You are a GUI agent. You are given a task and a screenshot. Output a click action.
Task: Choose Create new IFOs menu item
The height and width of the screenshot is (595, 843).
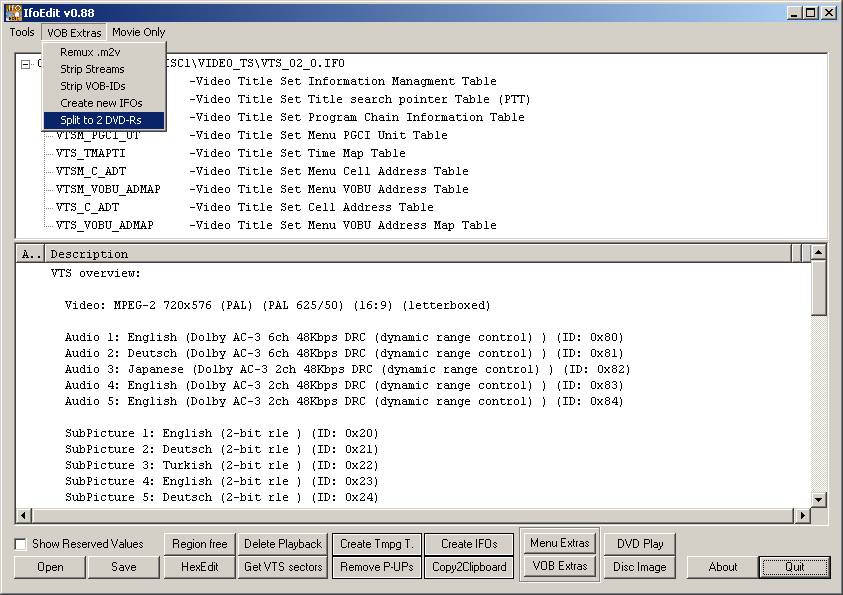click(x=101, y=103)
